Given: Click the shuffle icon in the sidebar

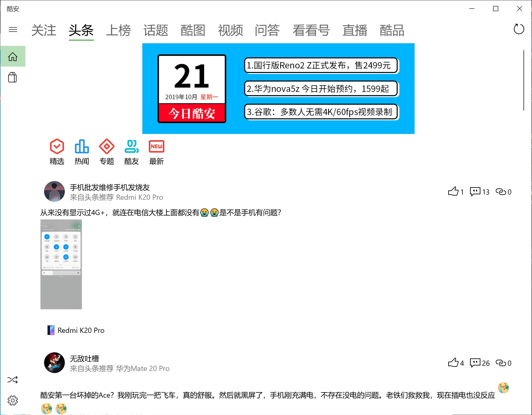Looking at the screenshot, I should click(12, 380).
